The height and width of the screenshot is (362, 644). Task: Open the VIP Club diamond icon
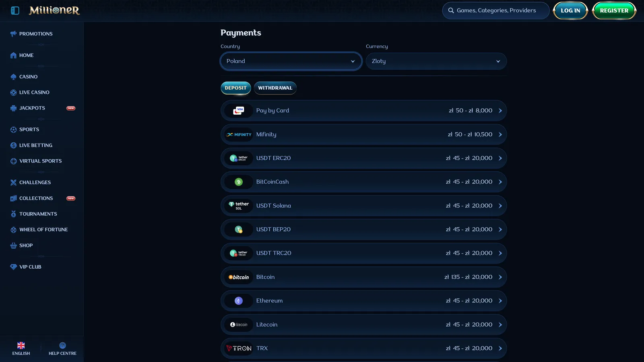[x=13, y=267]
